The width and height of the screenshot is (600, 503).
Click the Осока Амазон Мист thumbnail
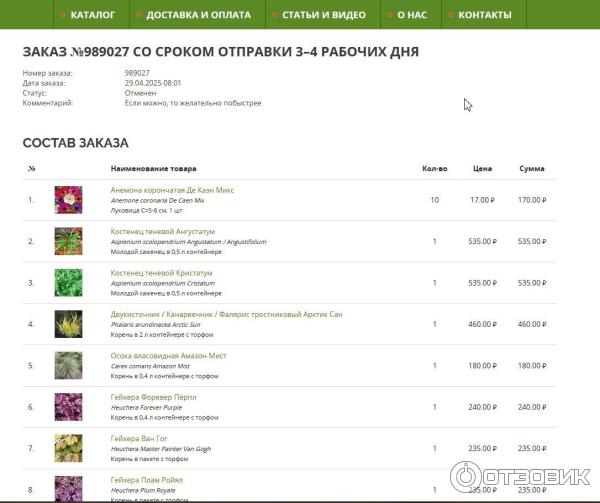(x=68, y=366)
